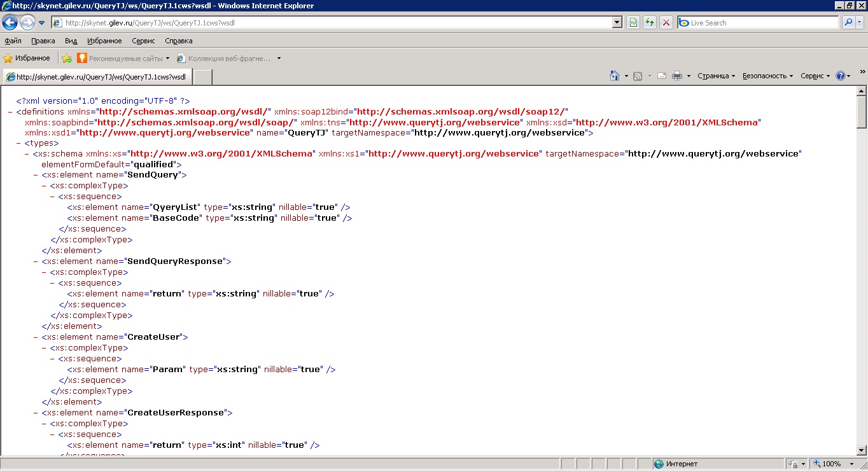Open the Home button dropdown arrow
The image size is (868, 472).
[x=626, y=76]
